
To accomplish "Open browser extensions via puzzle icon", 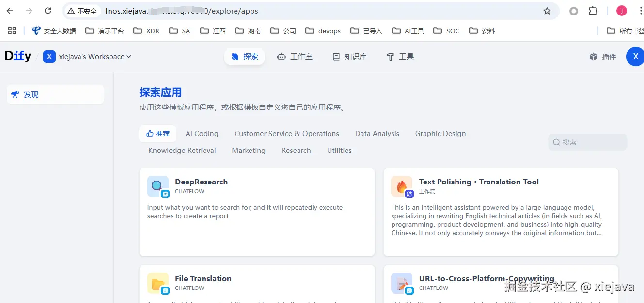I will (x=592, y=10).
